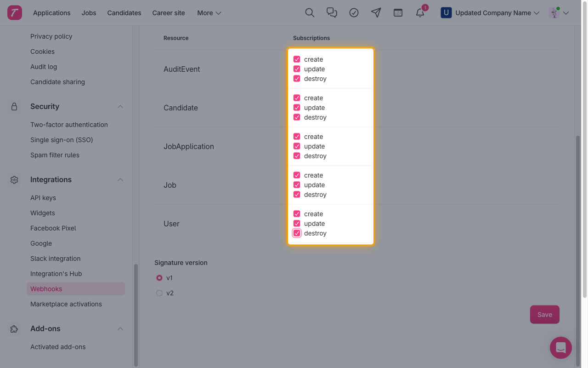
Task: Open Updated Company Name dropdown
Action: pos(490,13)
